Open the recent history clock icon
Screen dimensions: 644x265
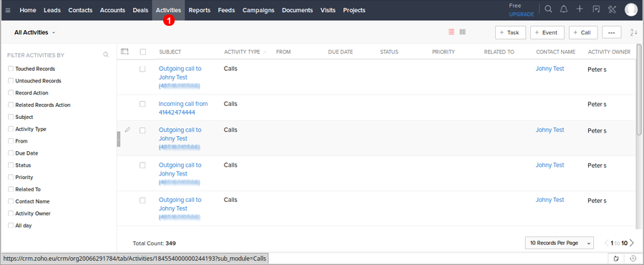[x=633, y=259]
